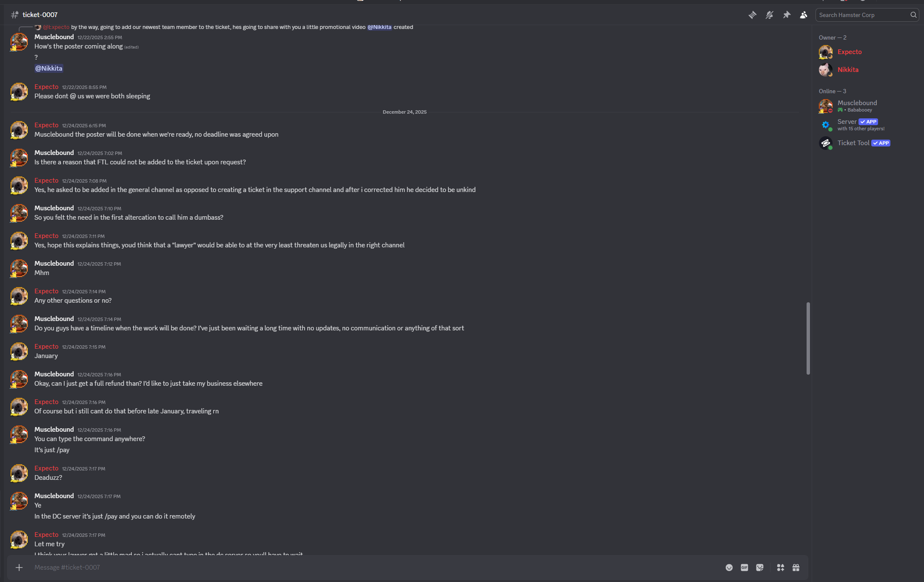Open Ticket Tool app in member list
This screenshot has width=924, height=582.
coord(853,143)
